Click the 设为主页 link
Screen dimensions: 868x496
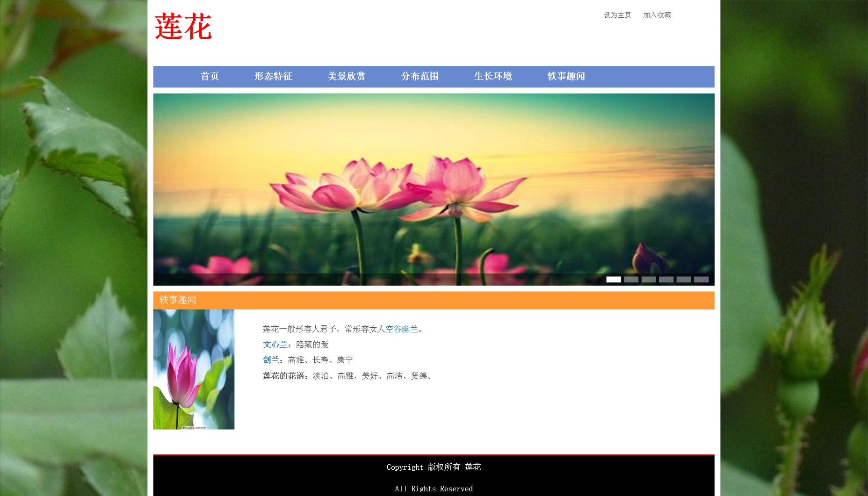[617, 15]
